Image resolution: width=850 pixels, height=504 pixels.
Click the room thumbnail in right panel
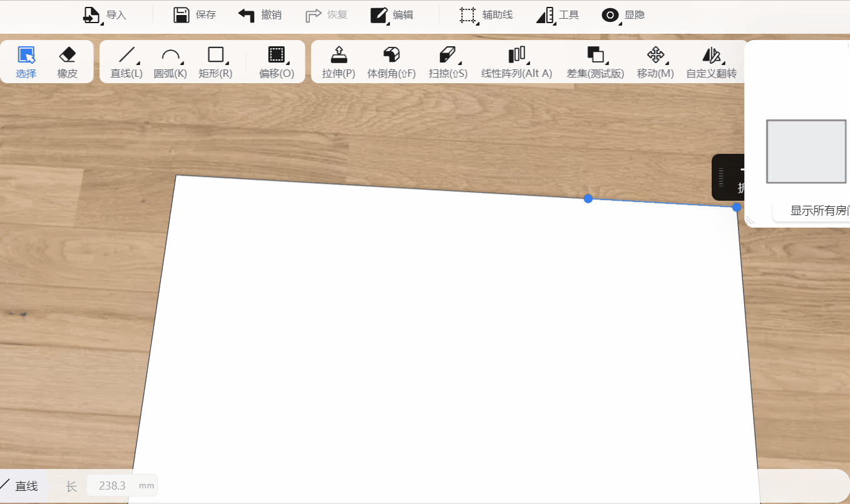coord(806,151)
